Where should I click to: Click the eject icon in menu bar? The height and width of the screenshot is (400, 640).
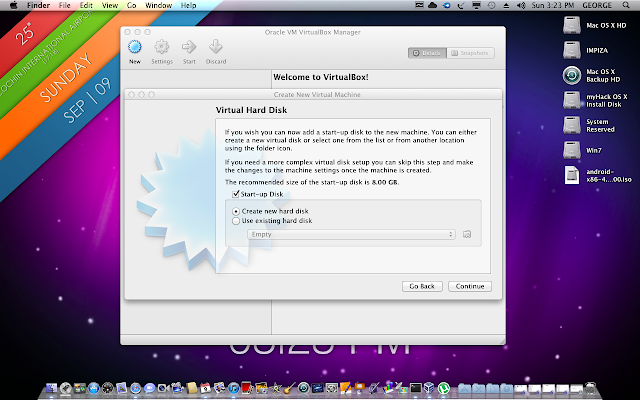[x=506, y=5]
